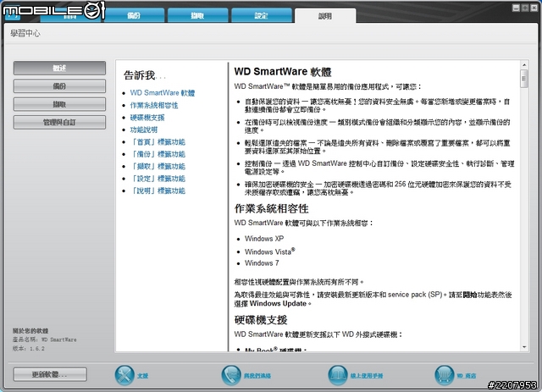Image resolution: width=542 pixels, height=392 pixels.
Task: Click the 版本: 1.6.2 version text
Action: (29, 349)
